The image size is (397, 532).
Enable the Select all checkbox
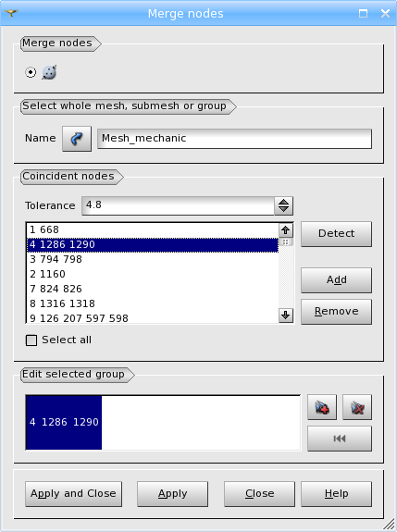(31, 340)
